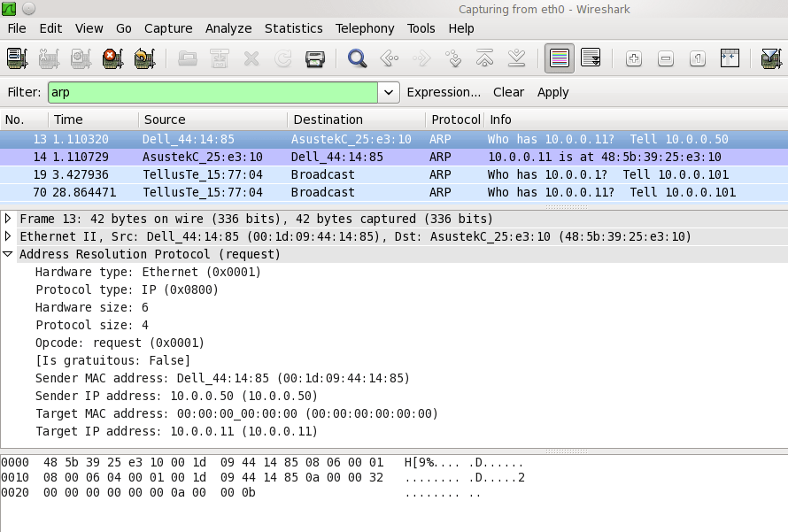Click the start new capture icon
The image size is (788, 532).
coord(81,58)
